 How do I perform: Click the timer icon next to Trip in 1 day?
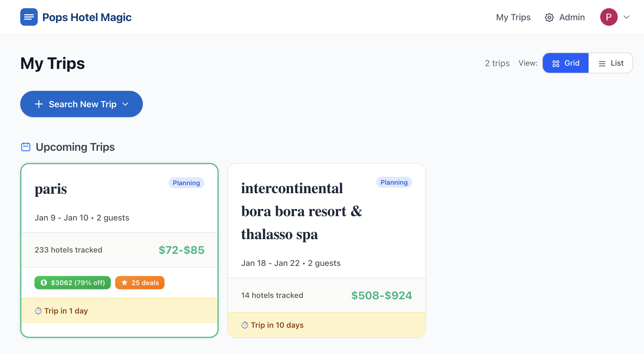point(39,311)
